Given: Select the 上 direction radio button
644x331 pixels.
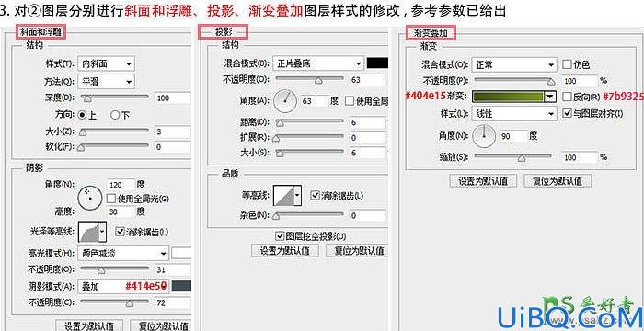Looking at the screenshot, I should point(82,115).
